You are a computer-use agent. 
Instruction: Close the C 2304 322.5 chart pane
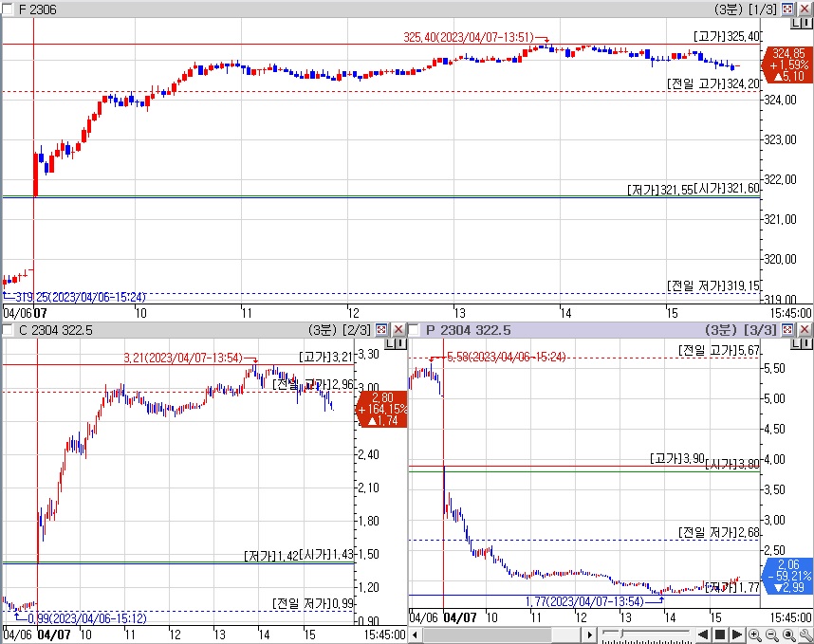point(398,329)
